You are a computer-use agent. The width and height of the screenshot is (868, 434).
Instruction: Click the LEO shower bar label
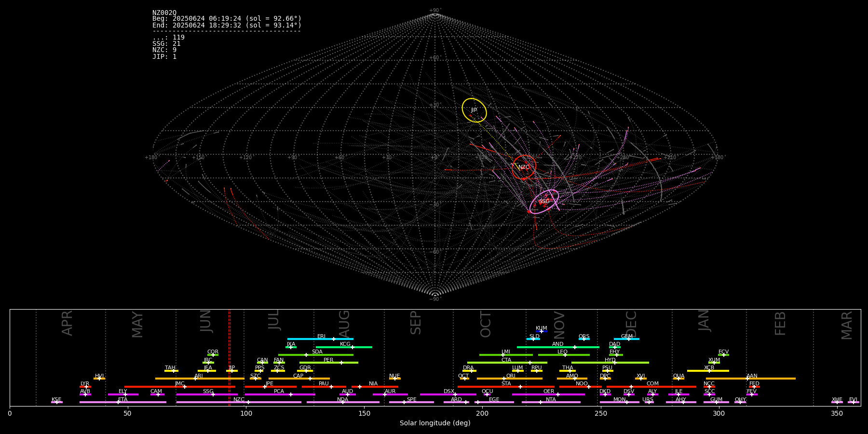[x=563, y=352]
